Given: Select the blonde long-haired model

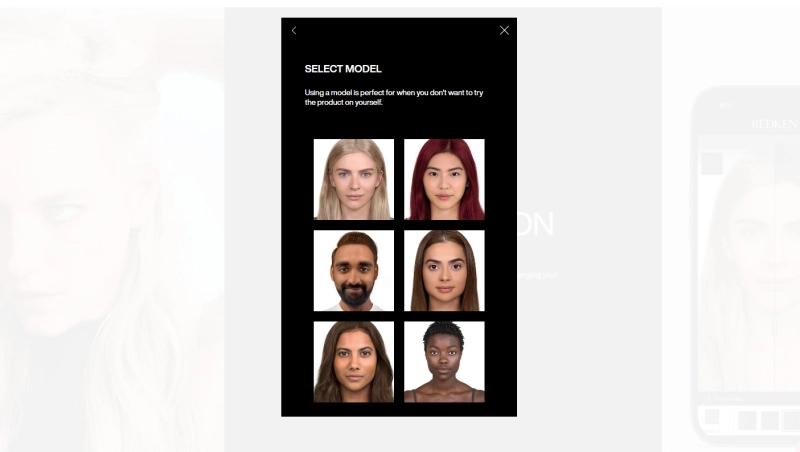Looking at the screenshot, I should tap(354, 179).
